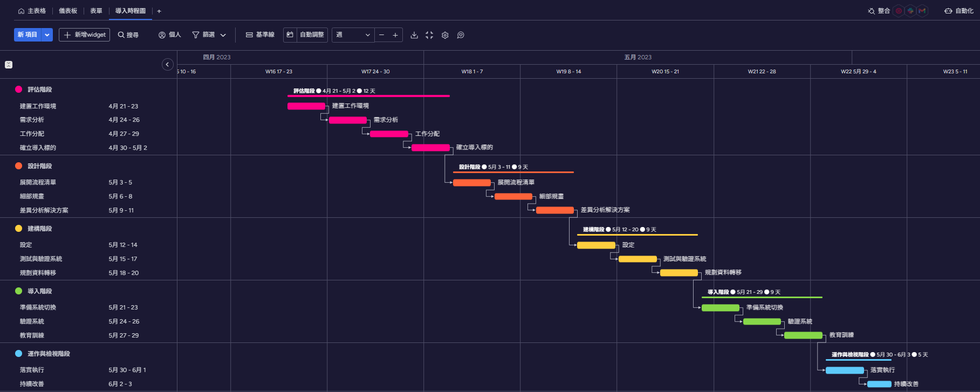Screen dimensions: 980x392
Task: Click the blue color dot of 運作與檢視階段
Action: (19, 354)
